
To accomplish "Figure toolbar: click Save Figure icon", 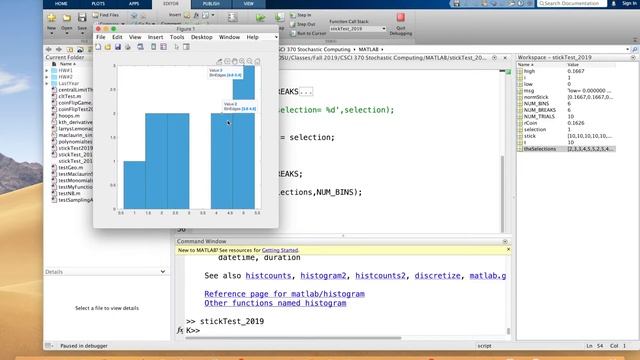I will 118,47.
